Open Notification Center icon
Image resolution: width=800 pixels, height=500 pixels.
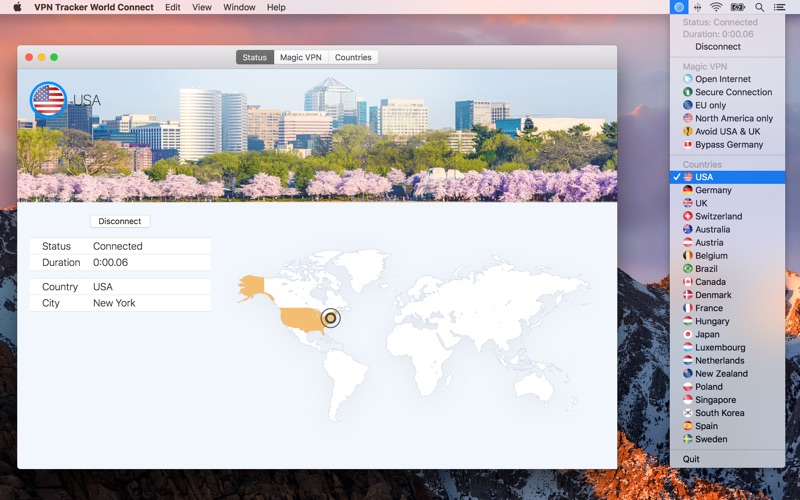(x=780, y=7)
